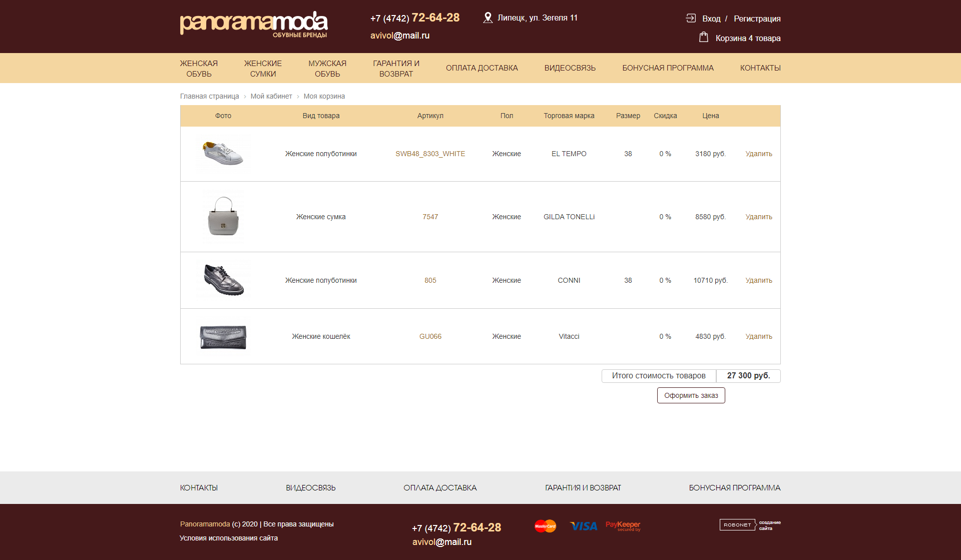Open the black wallet product photo
Viewport: 961px width, 560px height.
[223, 337]
